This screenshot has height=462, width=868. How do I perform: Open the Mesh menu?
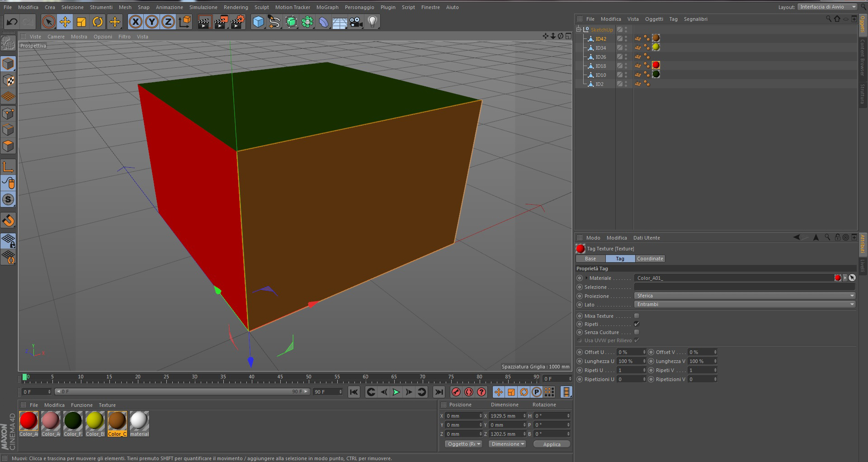pos(125,7)
